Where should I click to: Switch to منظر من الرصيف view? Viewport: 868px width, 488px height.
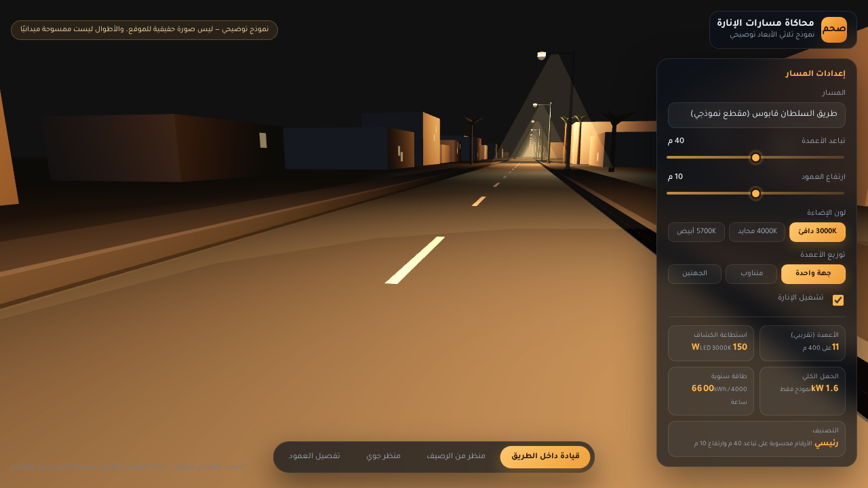click(456, 457)
